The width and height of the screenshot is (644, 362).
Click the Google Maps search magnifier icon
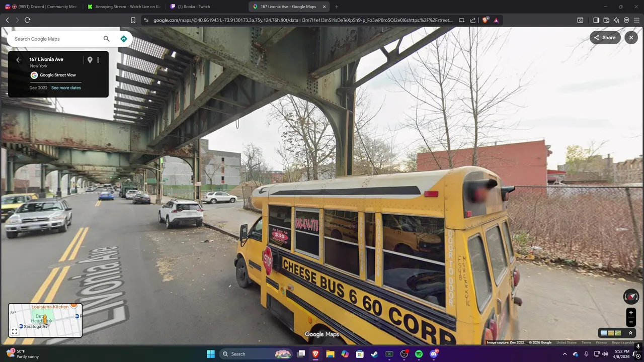[106, 39]
